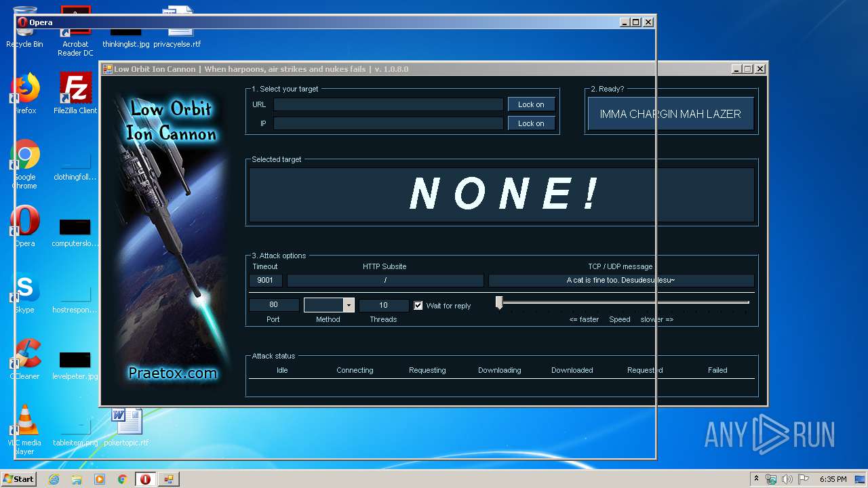Open the Action Center flag icon

[804, 479]
